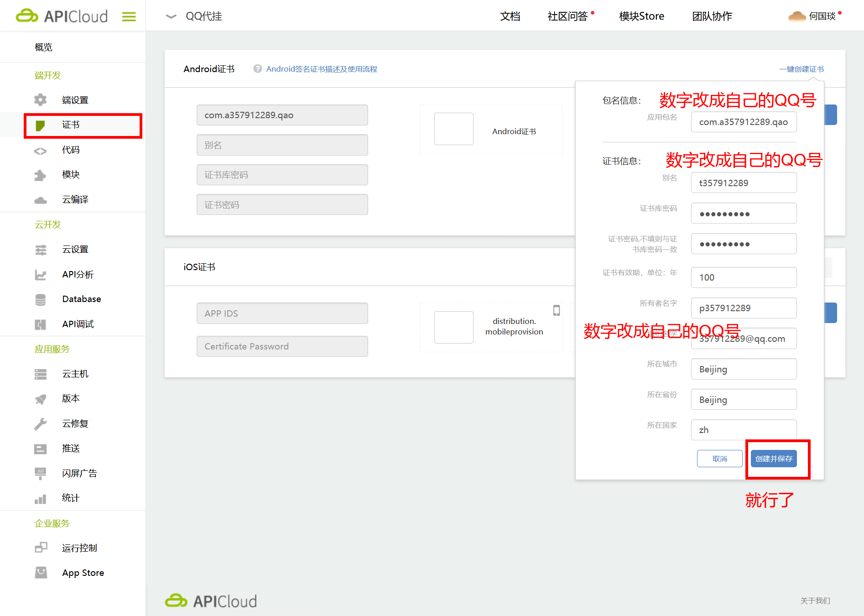Open 云编译 sidebar item

coord(75,199)
